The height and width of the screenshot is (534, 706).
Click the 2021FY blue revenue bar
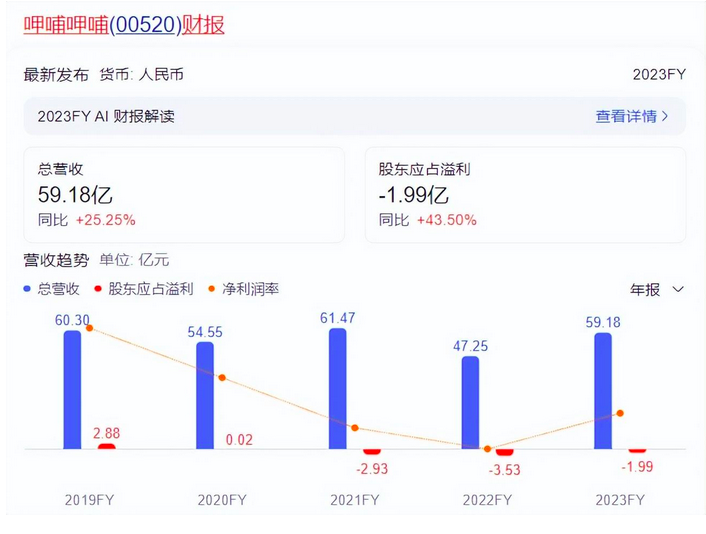coord(338,389)
